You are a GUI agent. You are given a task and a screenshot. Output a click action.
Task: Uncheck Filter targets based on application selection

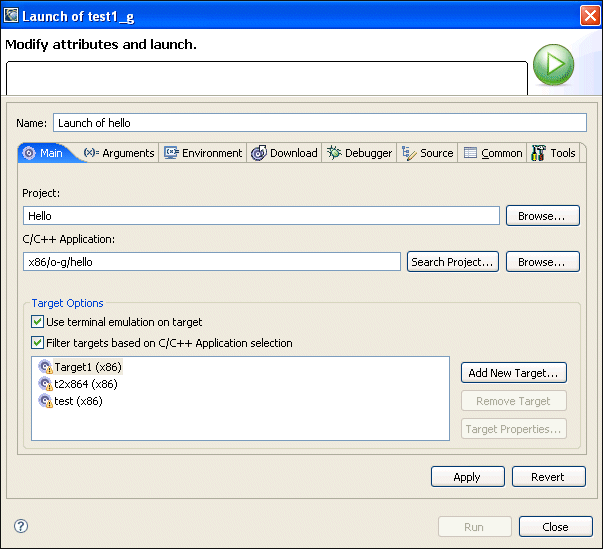[38, 343]
